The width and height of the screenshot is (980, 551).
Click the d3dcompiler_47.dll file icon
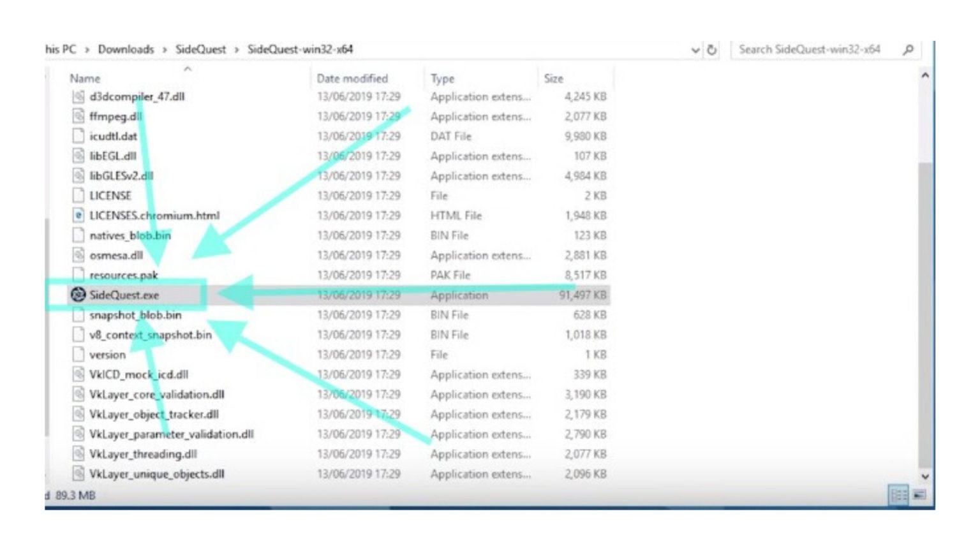tap(78, 97)
